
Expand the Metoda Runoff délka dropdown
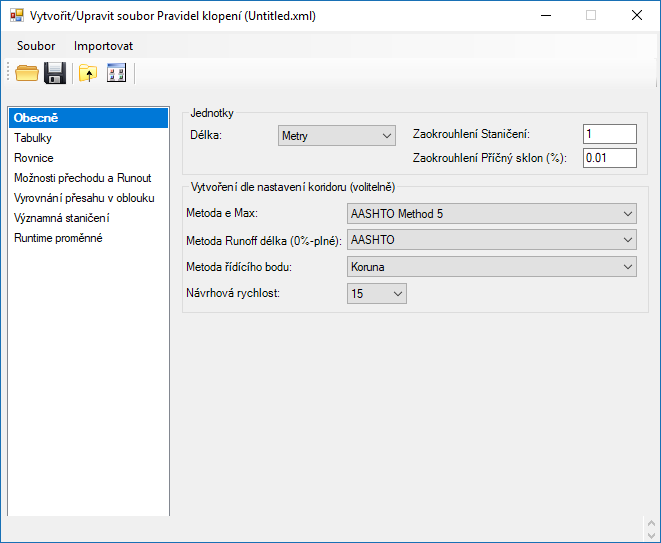492,240
